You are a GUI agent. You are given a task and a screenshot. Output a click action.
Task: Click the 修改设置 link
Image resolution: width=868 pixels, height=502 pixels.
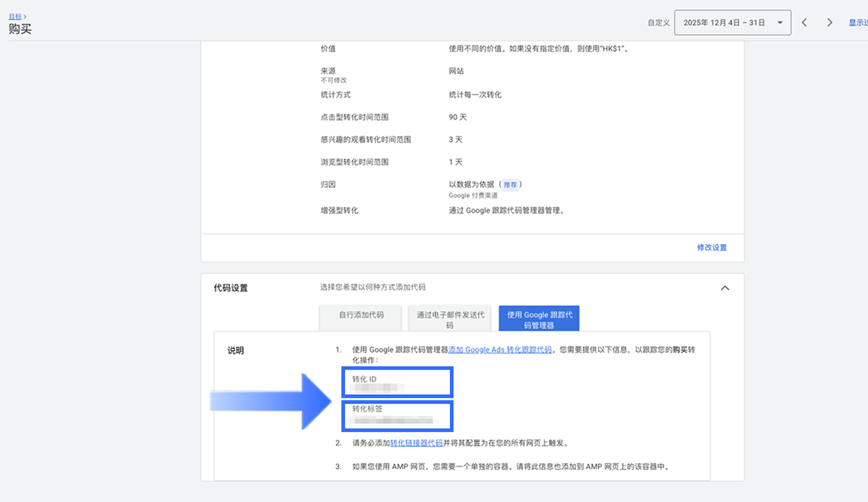[x=711, y=247]
